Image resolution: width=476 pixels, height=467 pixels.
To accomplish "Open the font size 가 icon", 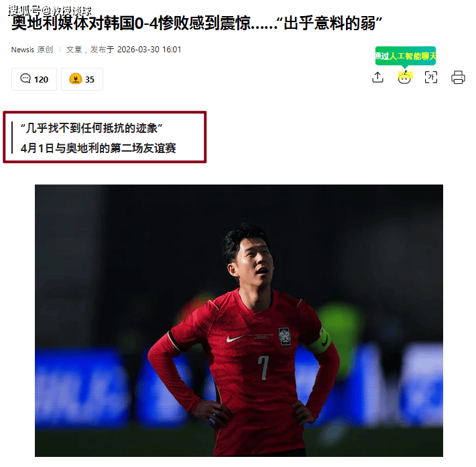I will pyautogui.click(x=431, y=77).
